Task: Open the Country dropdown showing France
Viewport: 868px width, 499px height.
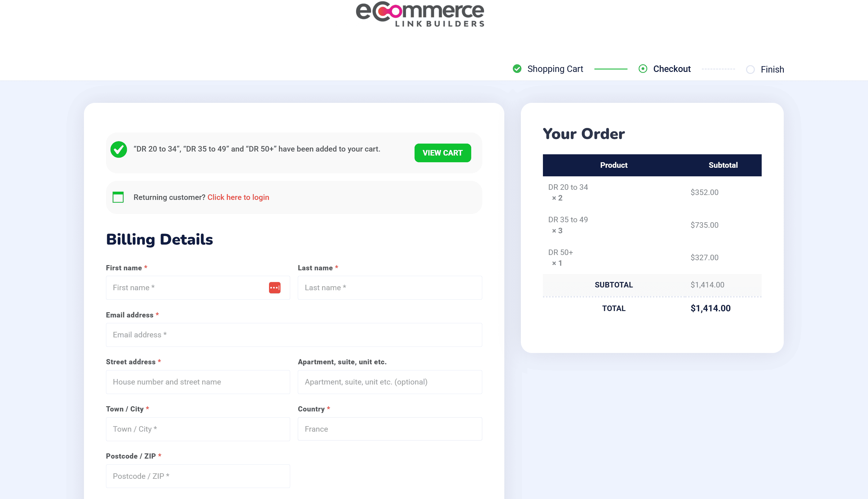Action: click(390, 429)
